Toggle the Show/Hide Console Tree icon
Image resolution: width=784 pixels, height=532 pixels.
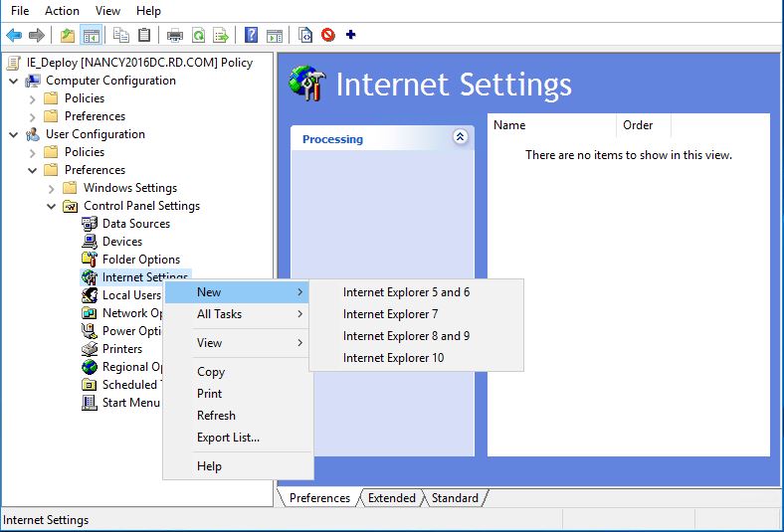(x=91, y=36)
